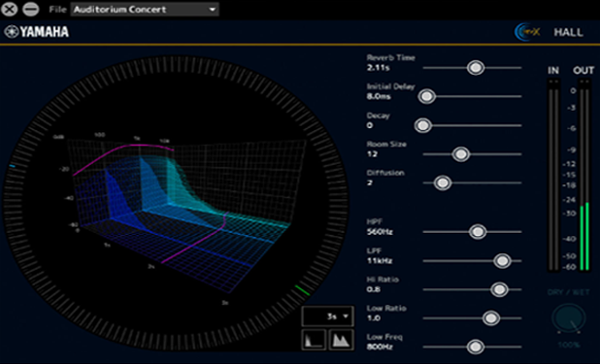This screenshot has height=364, width=600.
Task: Select the single decay graph view icon
Action: point(314,340)
